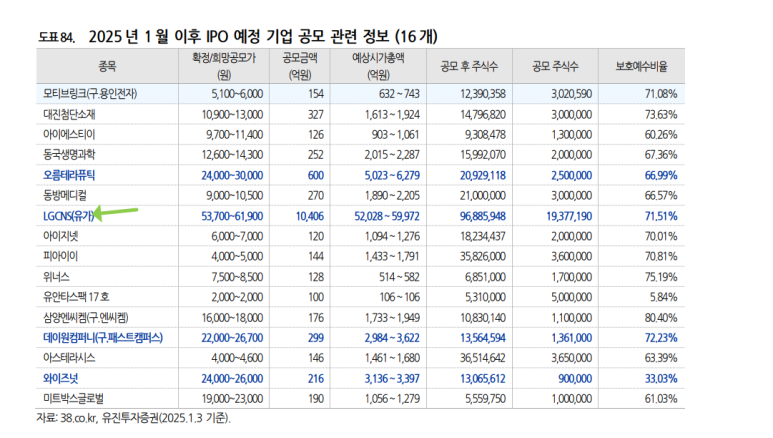773x438 pixels.
Task: Click the '아이에스티이' company name
Action: pos(69,135)
